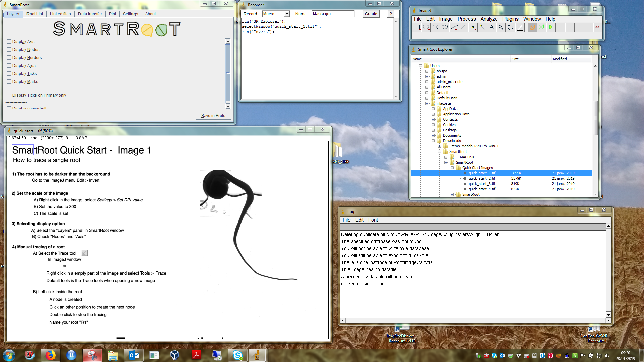This screenshot has width=644, height=362.
Task: Select quick_start_2.tif in SmartRoot Explorer
Action: click(x=482, y=178)
